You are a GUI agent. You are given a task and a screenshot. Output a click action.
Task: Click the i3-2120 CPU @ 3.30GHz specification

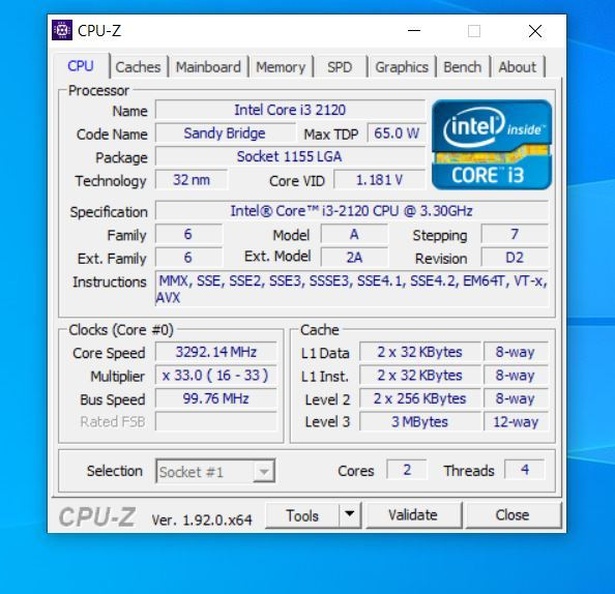tap(352, 211)
